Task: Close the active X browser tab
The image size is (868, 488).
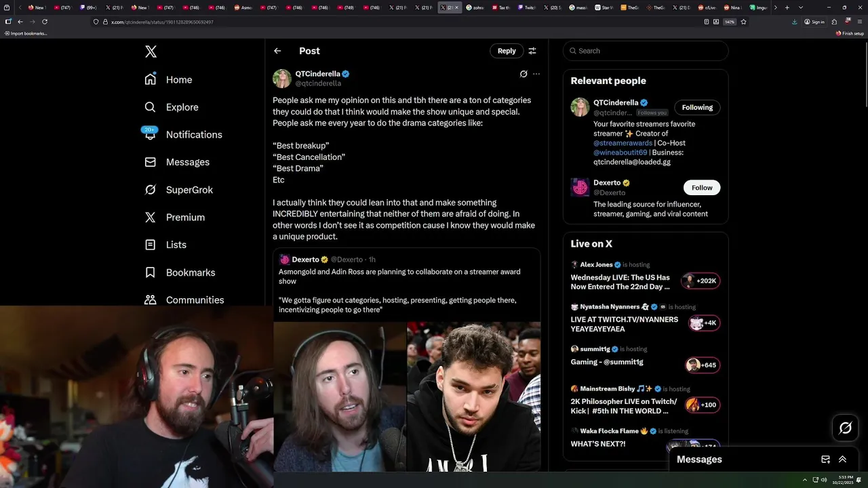Action: 456,7
